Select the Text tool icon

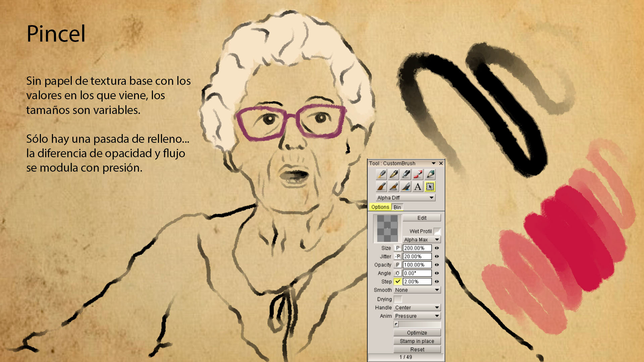pos(418,186)
